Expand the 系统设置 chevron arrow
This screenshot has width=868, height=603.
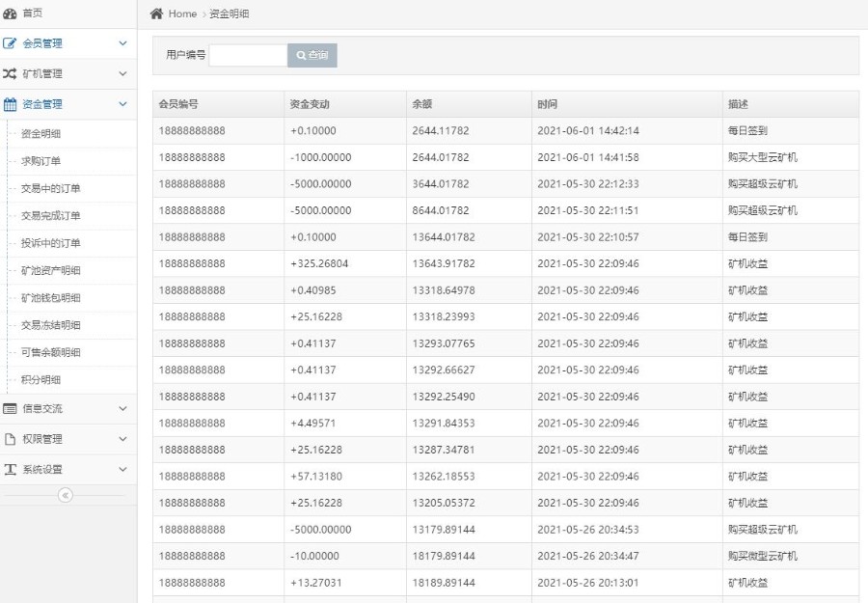[122, 470]
